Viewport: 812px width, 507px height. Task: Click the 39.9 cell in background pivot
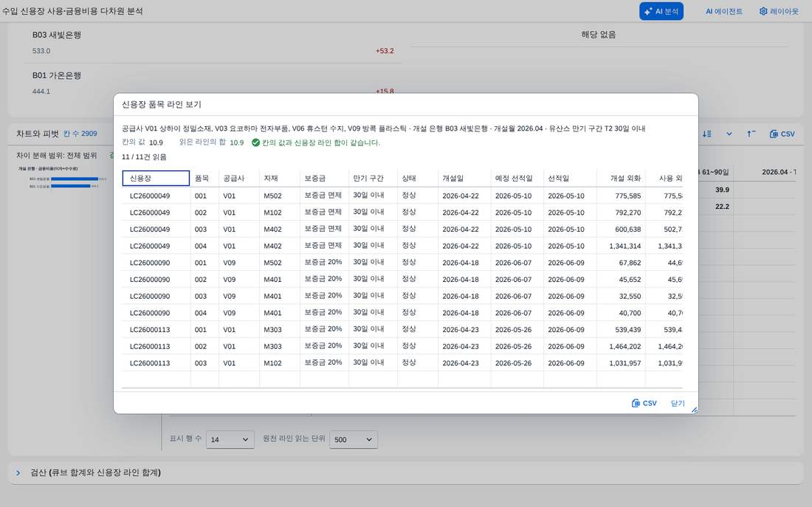[722, 190]
